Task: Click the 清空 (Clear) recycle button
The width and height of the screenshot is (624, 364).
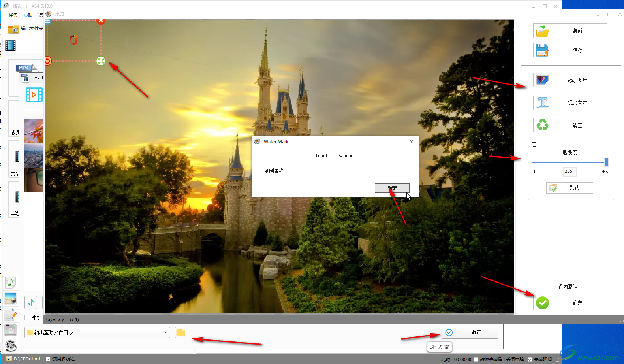Action: (570, 125)
